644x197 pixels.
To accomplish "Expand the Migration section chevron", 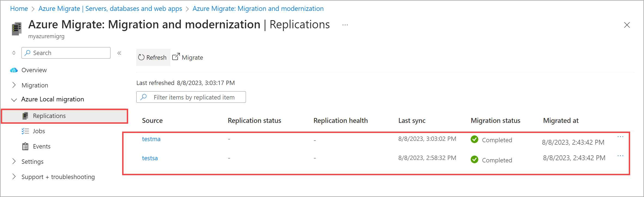I will 14,85.
